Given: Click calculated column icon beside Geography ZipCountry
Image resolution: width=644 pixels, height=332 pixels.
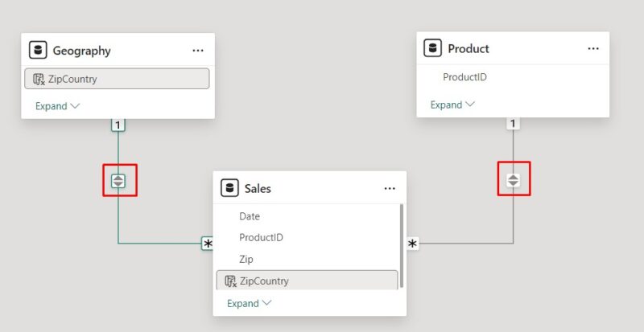Looking at the screenshot, I should (39, 79).
